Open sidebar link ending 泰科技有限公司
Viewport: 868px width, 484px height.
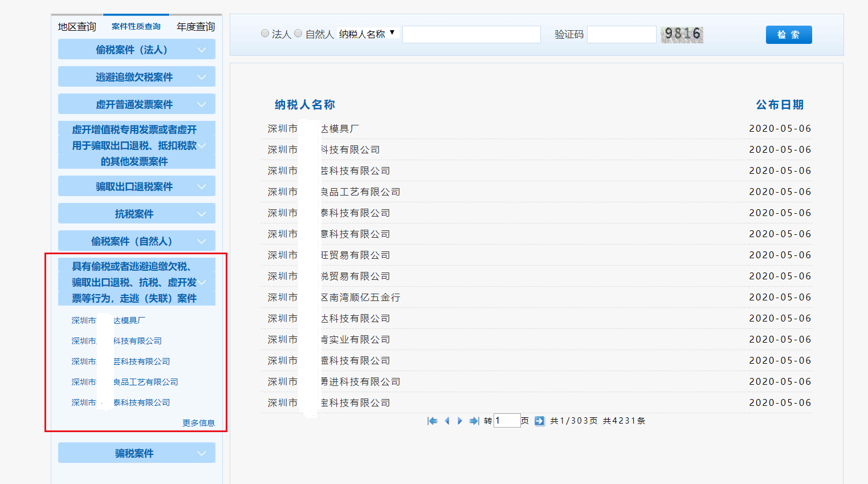coord(121,402)
